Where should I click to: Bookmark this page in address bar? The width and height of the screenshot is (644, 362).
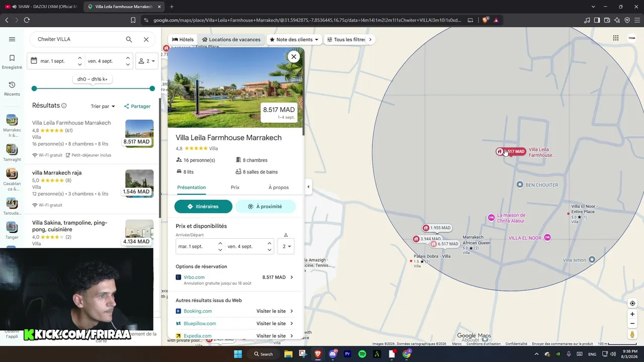tap(133, 20)
